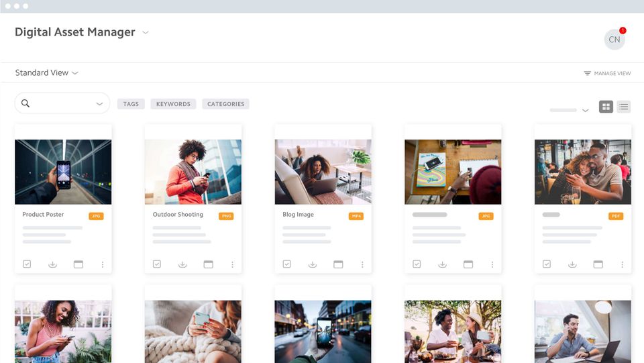The image size is (644, 363).
Task: Filter by KEYWORDS
Action: tap(173, 104)
